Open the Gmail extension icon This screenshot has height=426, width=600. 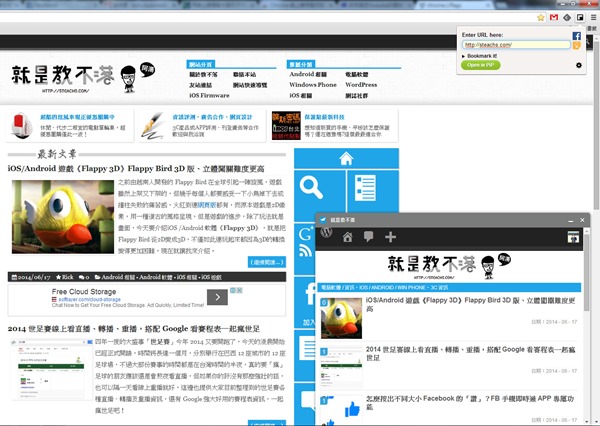[x=553, y=17]
